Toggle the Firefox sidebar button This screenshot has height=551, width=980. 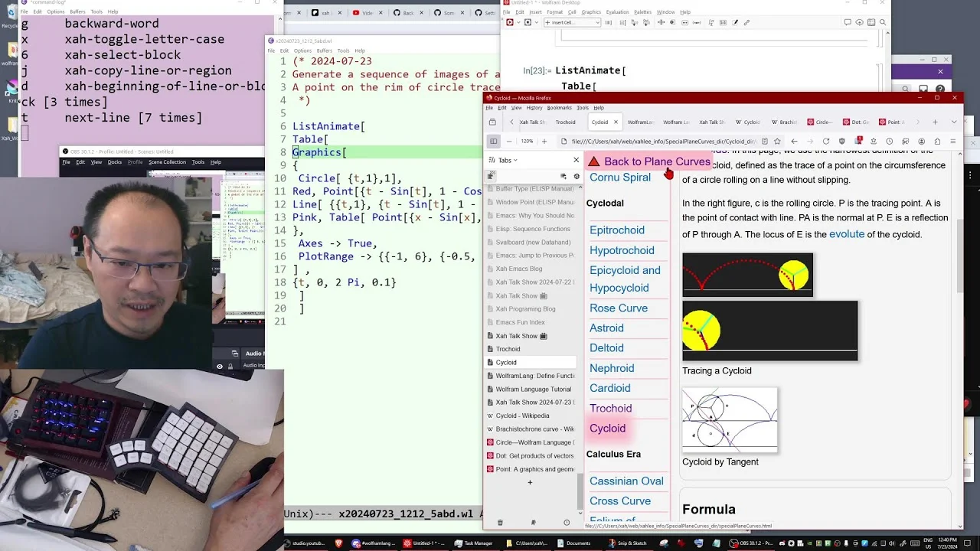[x=493, y=142]
